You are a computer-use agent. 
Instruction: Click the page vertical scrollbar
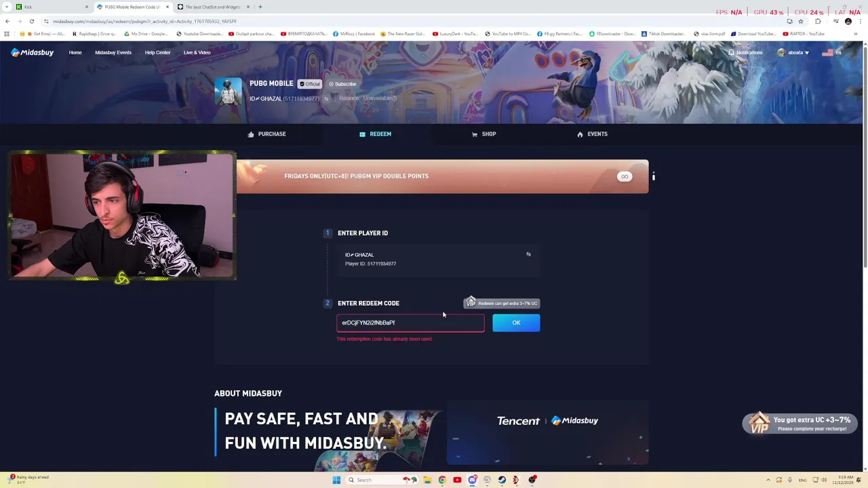(x=865, y=156)
